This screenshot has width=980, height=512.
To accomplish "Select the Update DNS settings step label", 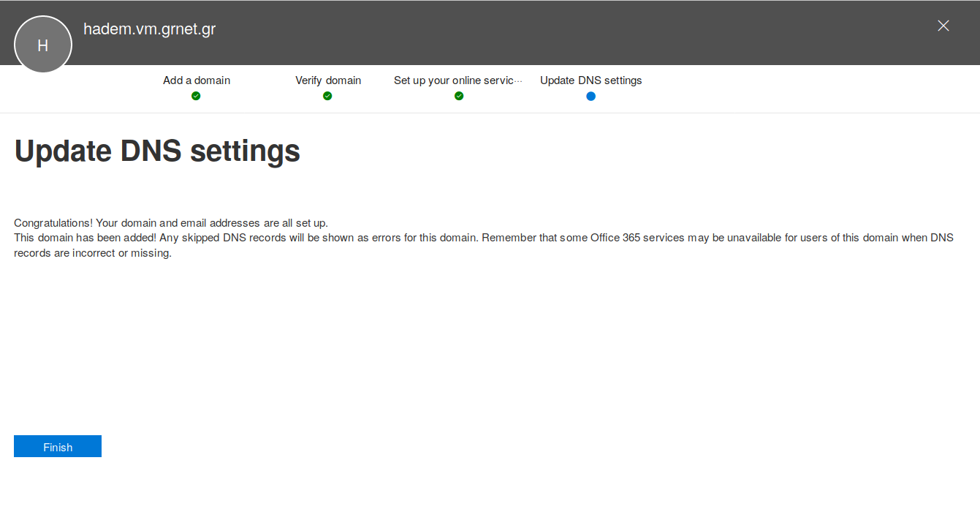I will coord(590,80).
